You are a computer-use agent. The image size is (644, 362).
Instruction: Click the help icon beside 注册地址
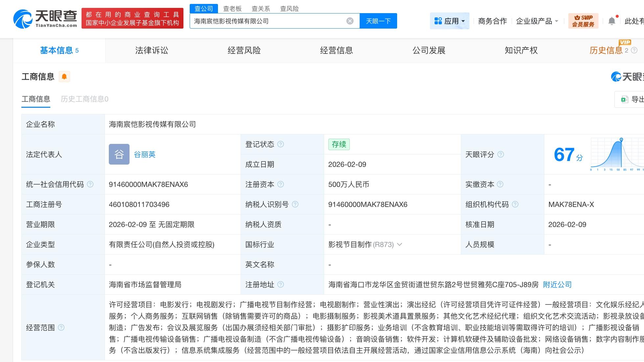[281, 284]
